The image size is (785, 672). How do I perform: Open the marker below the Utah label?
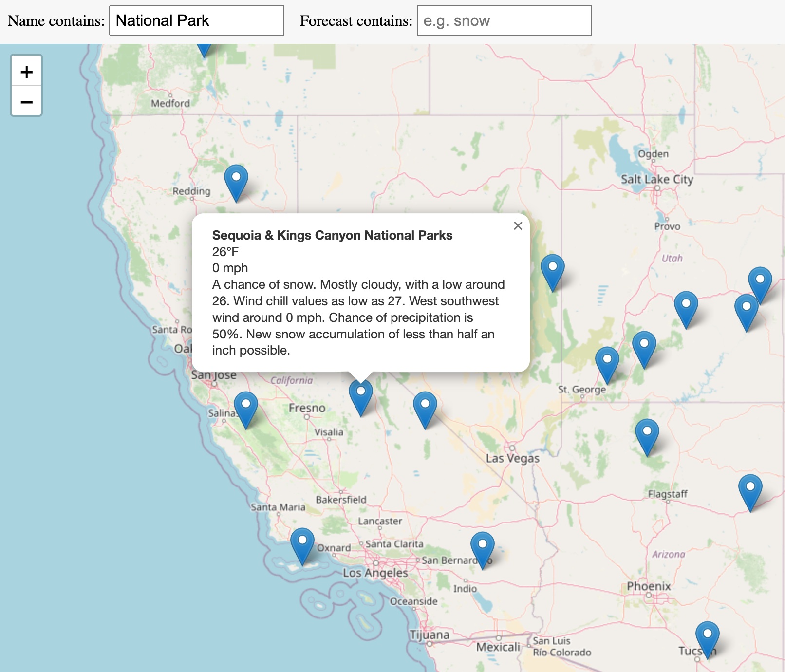point(686,311)
